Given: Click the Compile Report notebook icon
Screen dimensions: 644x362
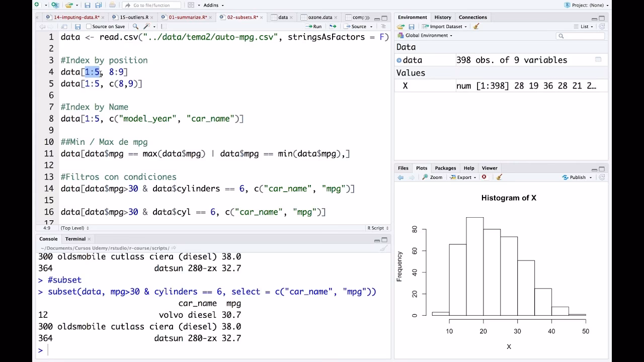Looking at the screenshot, I should click(x=163, y=27).
